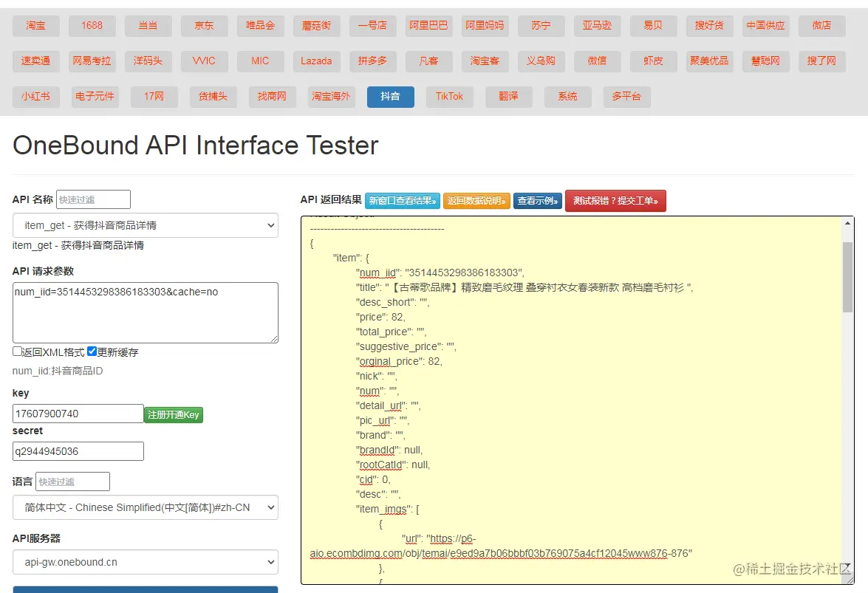
Task: Click into the secret input field
Action: (77, 450)
